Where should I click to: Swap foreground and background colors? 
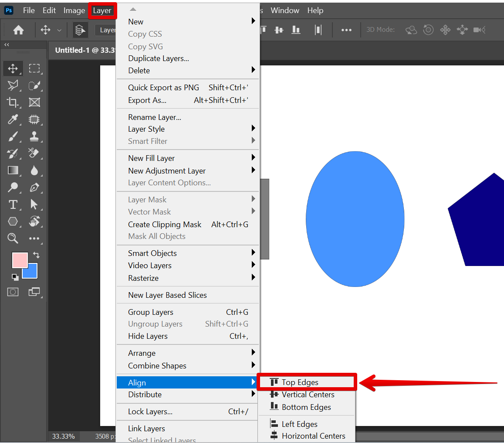click(37, 255)
